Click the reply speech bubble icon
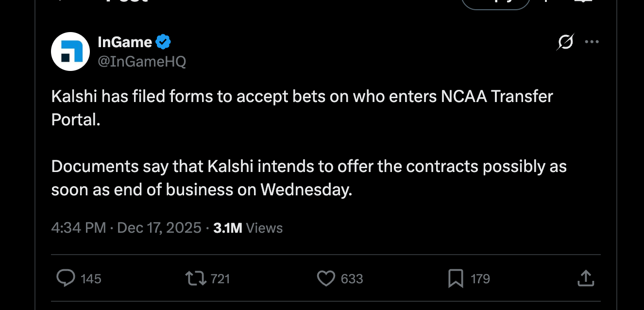This screenshot has height=310, width=644. (x=66, y=278)
